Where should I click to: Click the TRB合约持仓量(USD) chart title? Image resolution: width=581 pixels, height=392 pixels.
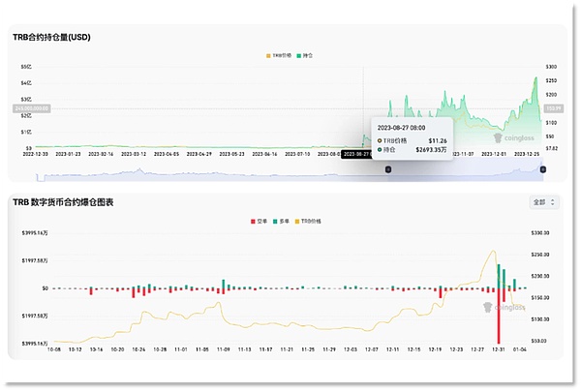[x=57, y=37]
